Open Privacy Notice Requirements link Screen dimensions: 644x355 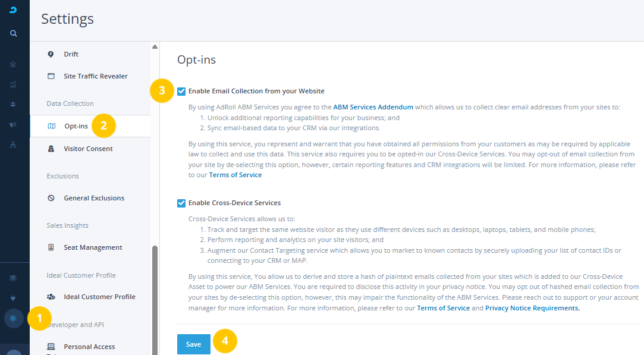(532, 308)
